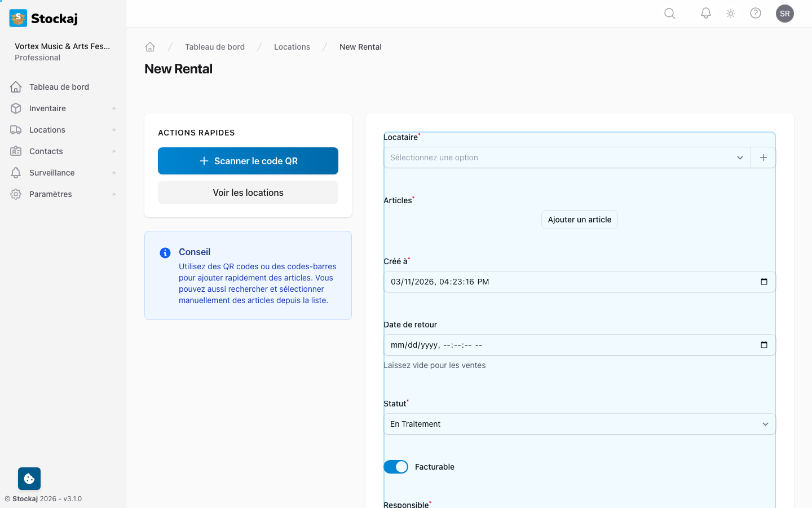
Task: Open the Statut dropdown
Action: pos(579,424)
